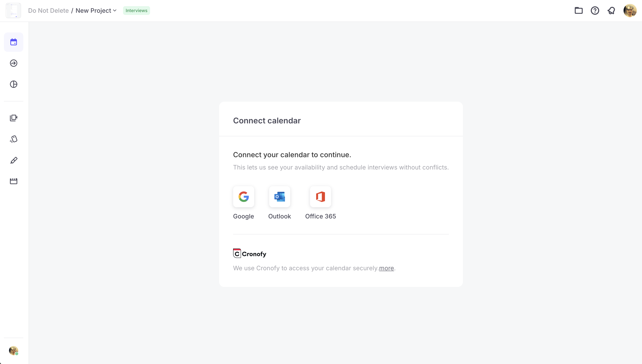Screen dimensions: 642x364
Task: Open the clapperboard reels sidebar icon
Action: coord(13,181)
